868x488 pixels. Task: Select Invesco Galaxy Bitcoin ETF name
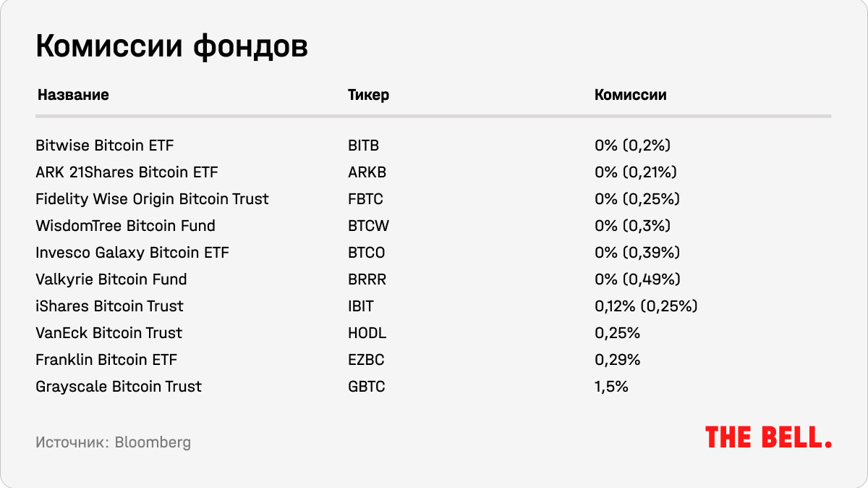click(x=132, y=253)
